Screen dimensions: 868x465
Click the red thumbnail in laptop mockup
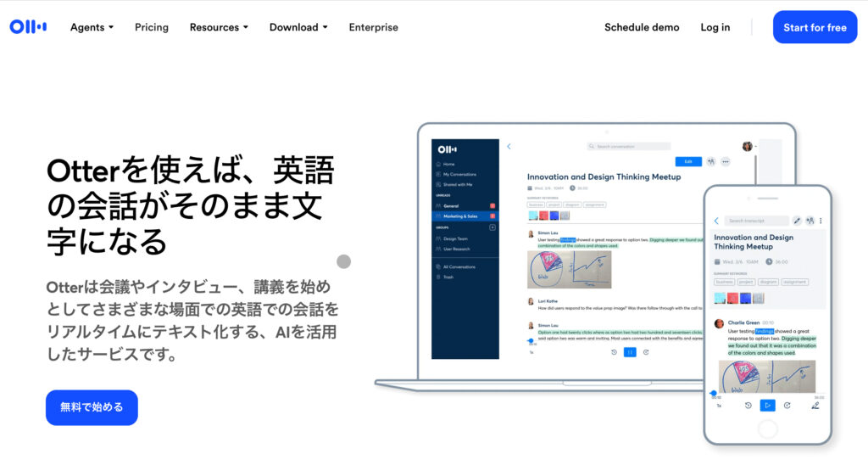pyautogui.click(x=543, y=216)
